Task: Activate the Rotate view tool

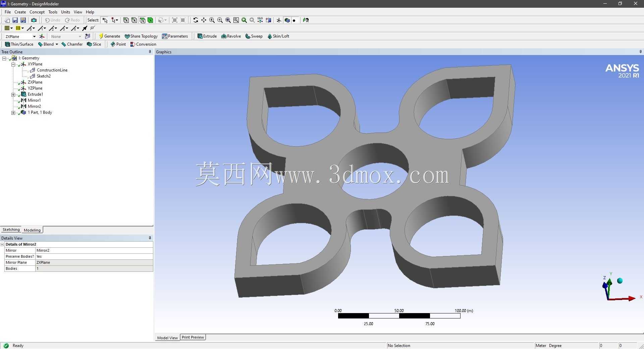Action: pos(196,20)
